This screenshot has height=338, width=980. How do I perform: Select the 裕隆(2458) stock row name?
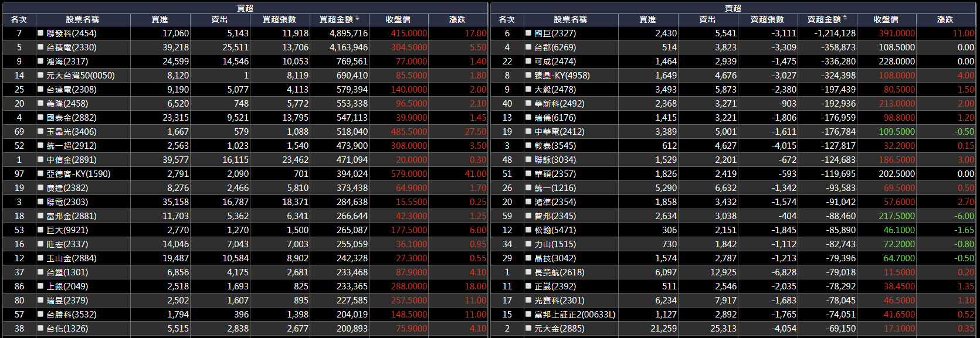point(67,104)
